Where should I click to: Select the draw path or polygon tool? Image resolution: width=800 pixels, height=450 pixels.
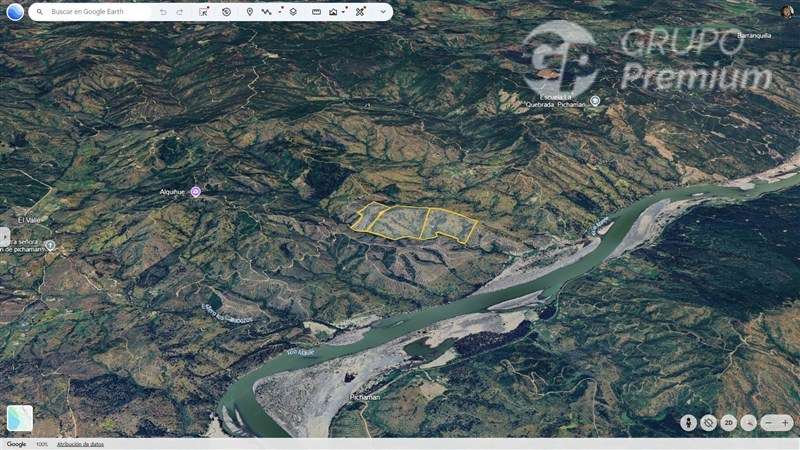(x=266, y=12)
